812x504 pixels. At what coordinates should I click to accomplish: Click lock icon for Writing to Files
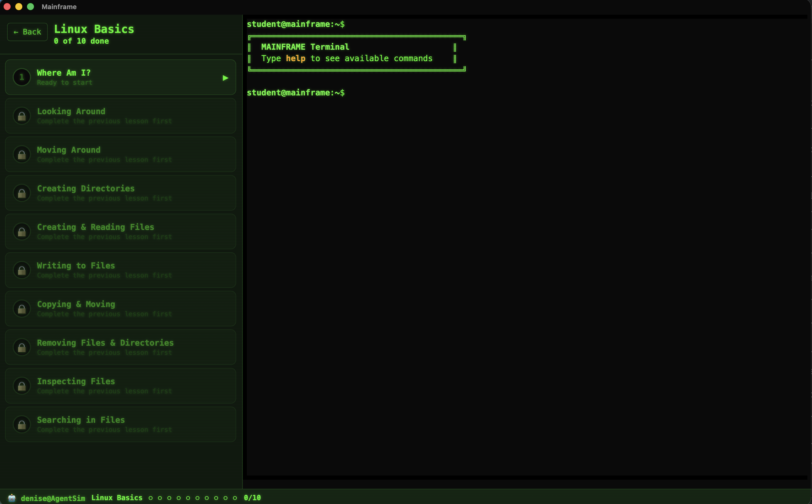(22, 270)
